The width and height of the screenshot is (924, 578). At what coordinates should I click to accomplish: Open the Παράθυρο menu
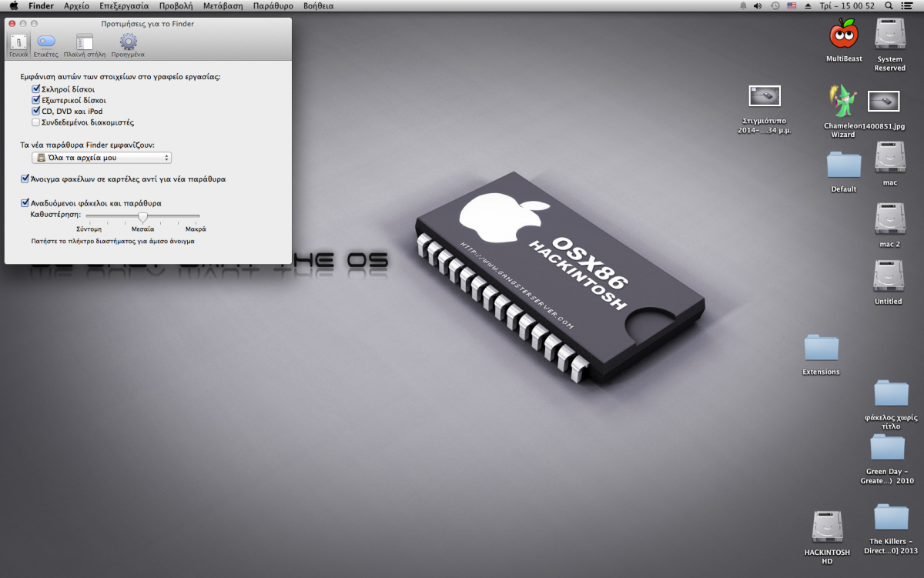(x=273, y=5)
